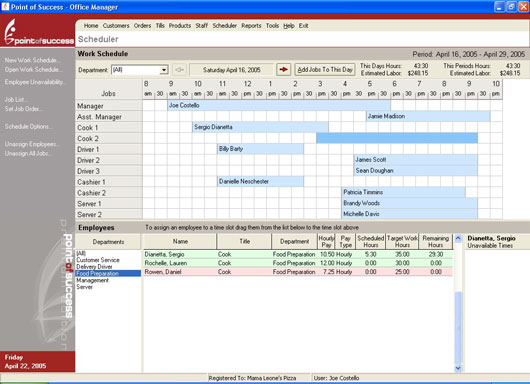530x384 pixels.
Task: Open the Staff menu
Action: pos(201,26)
